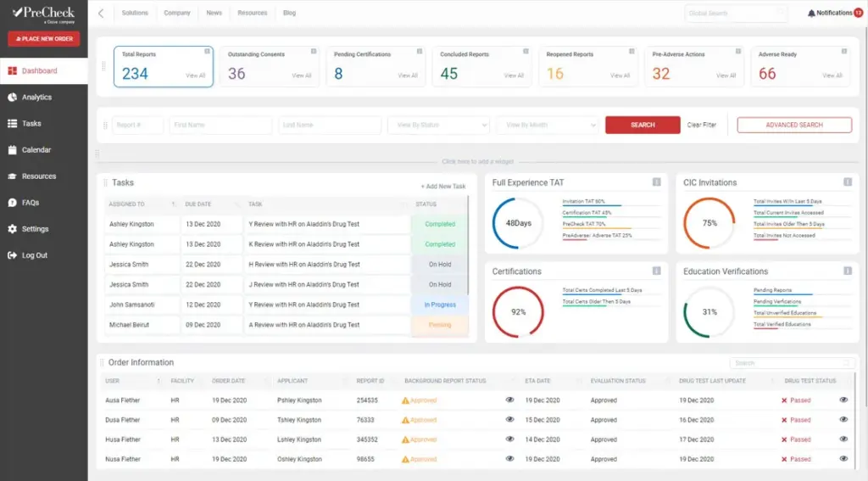Open the Solutions top menu
Screen dimensions: 868x481
pyautogui.click(x=135, y=14)
